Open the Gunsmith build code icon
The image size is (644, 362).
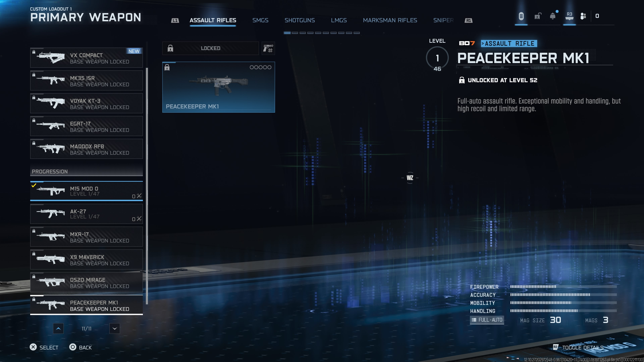coord(268,48)
